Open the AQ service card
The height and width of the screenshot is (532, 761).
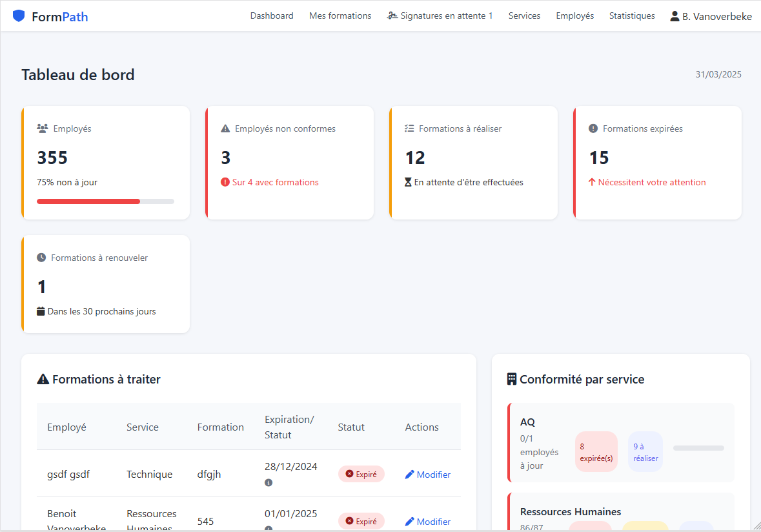coord(621,443)
